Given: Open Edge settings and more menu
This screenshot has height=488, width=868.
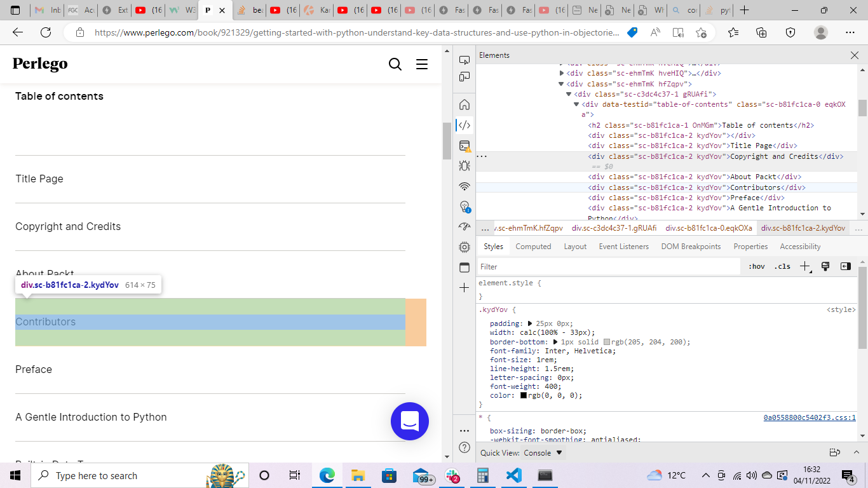Looking at the screenshot, I should point(850,32).
